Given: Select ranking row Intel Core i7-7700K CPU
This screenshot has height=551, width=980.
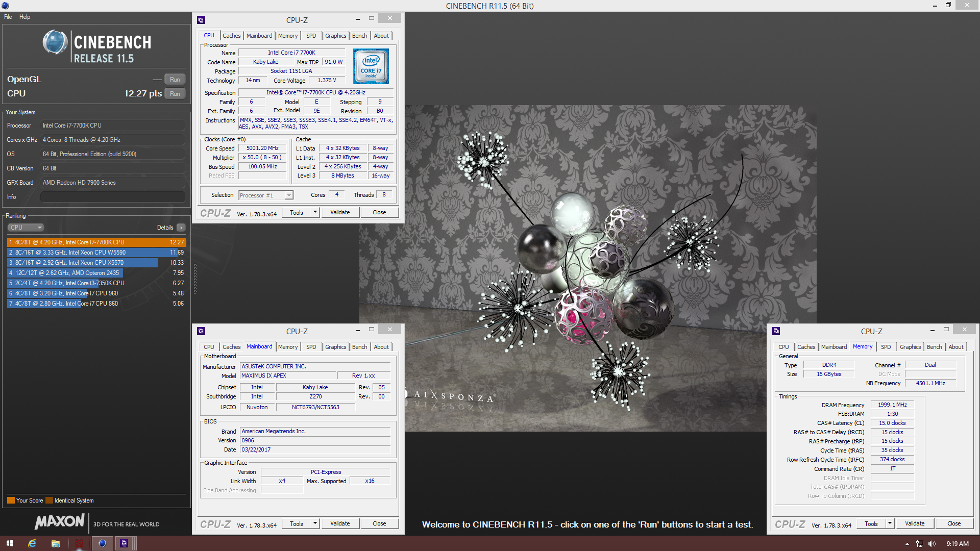Looking at the screenshot, I should (x=96, y=242).
